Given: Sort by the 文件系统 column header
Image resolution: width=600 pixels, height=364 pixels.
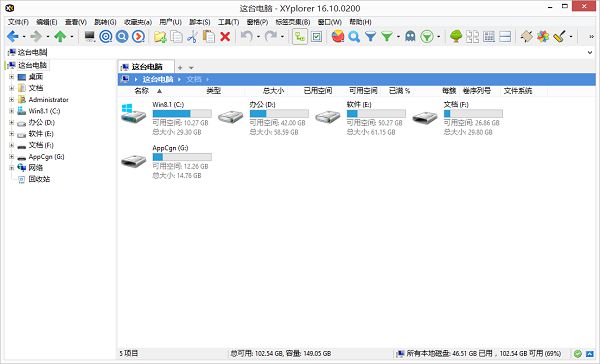Looking at the screenshot, I should tap(518, 91).
